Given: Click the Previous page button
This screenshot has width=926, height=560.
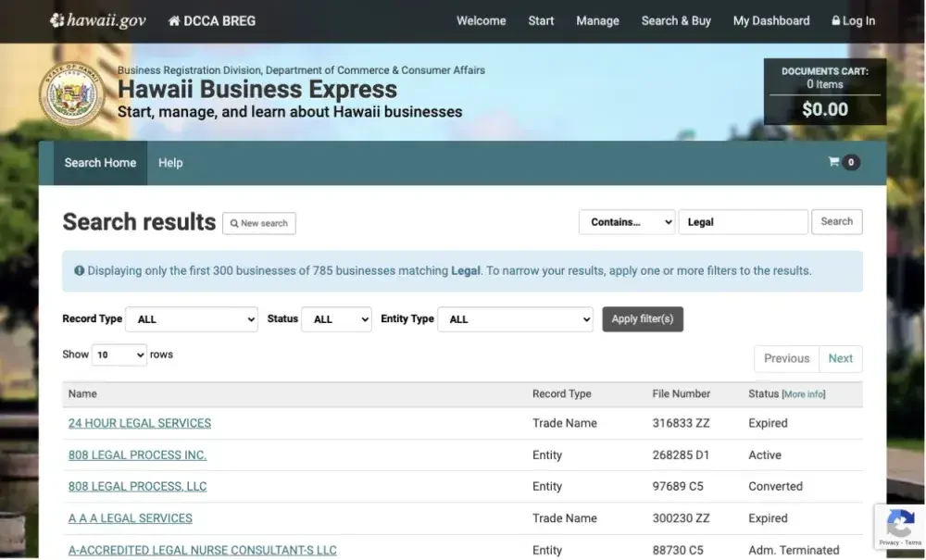Looking at the screenshot, I should (x=786, y=359).
